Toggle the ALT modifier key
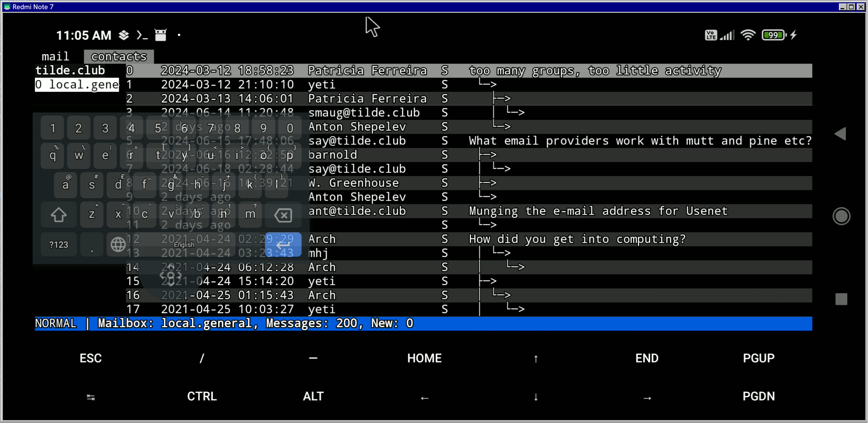The width and height of the screenshot is (868, 423). coord(313,396)
